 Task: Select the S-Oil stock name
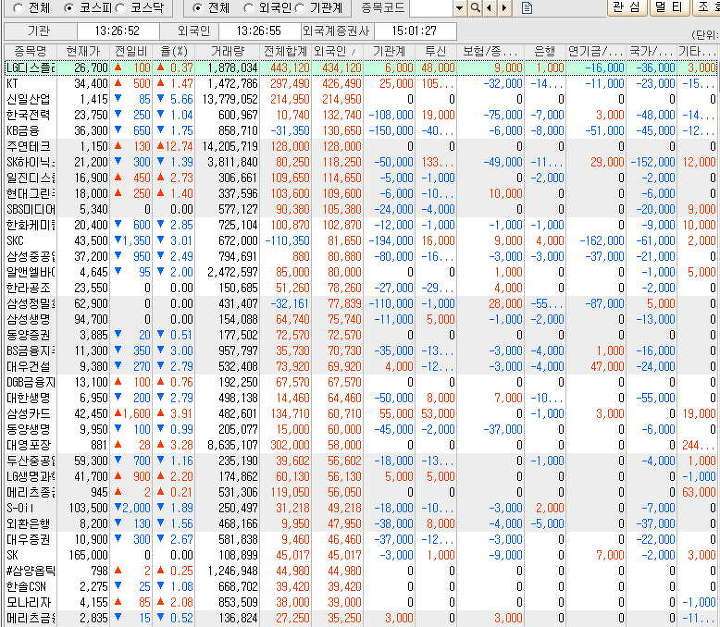coord(20,508)
